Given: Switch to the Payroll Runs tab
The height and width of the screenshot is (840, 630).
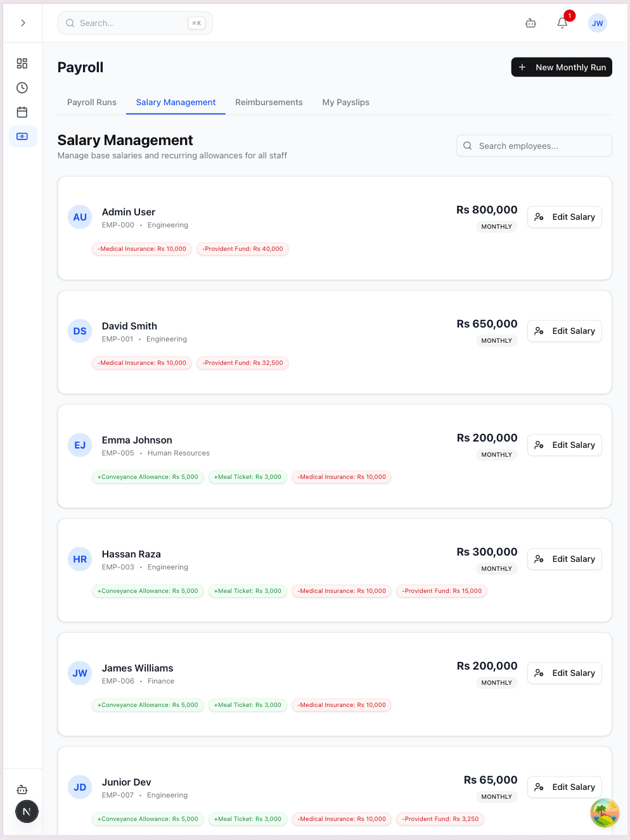Looking at the screenshot, I should coord(92,102).
